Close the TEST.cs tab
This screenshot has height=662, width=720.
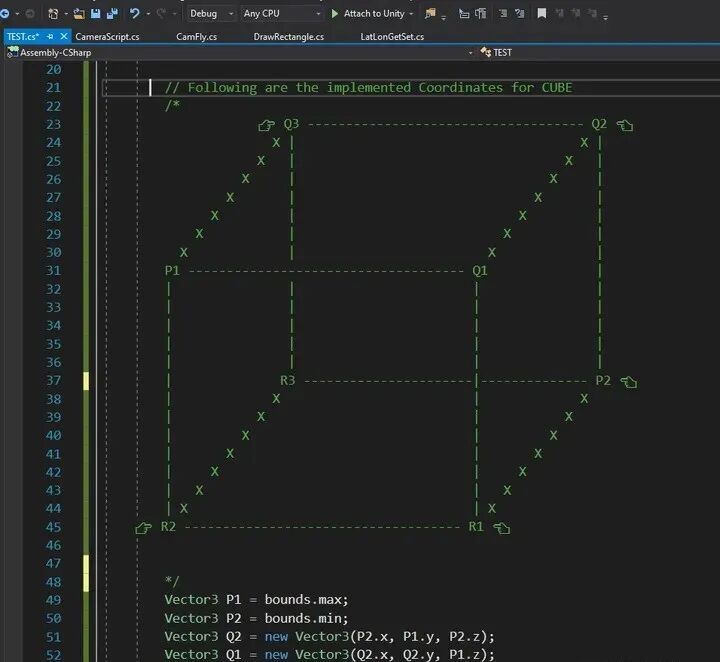(x=64, y=36)
